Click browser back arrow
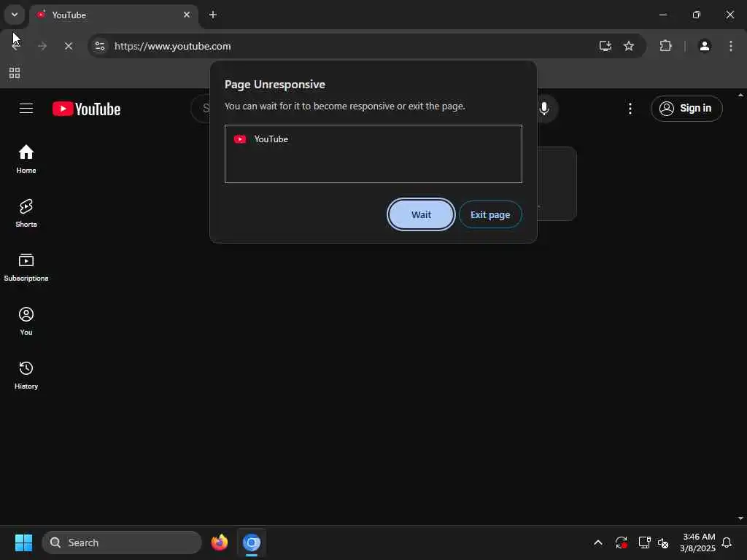This screenshot has width=747, height=560. pos(16,46)
